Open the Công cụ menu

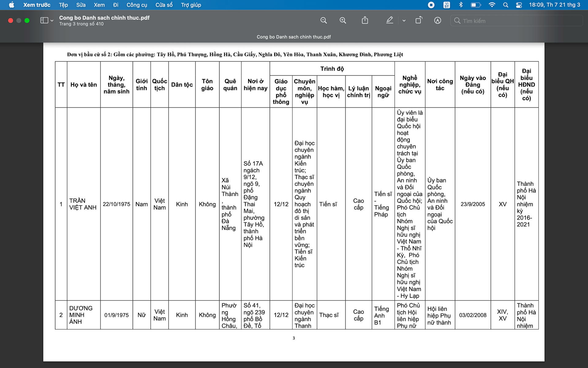tap(137, 5)
